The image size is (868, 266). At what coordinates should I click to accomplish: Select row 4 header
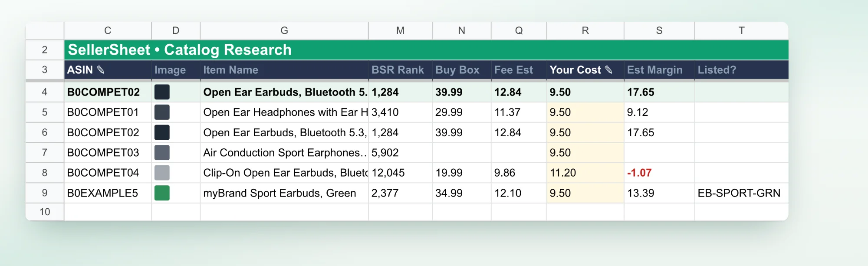click(x=45, y=92)
